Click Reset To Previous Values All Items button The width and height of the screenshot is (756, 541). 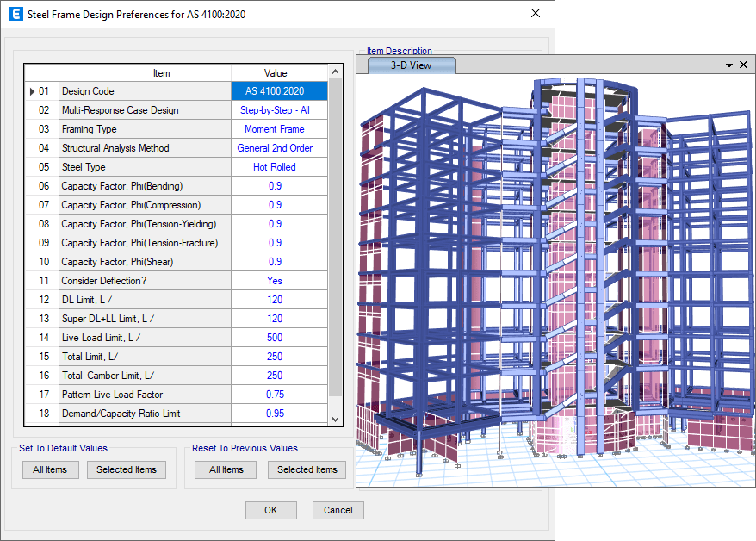pyautogui.click(x=226, y=469)
